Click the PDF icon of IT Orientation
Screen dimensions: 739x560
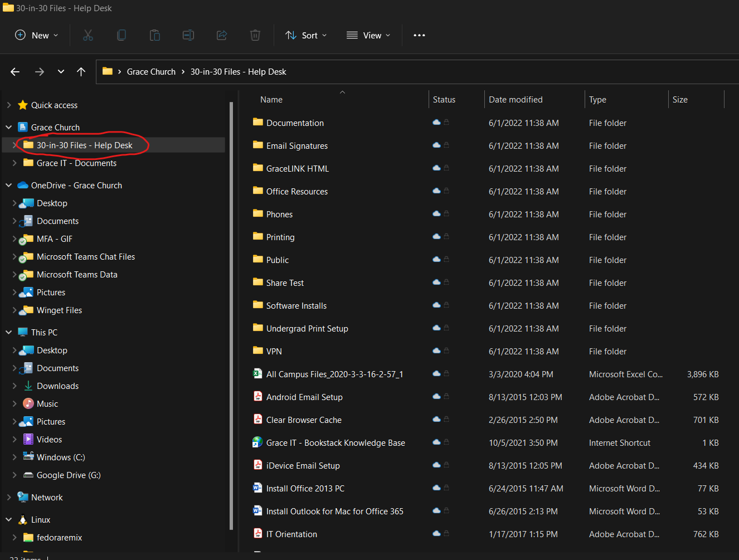[x=257, y=534]
